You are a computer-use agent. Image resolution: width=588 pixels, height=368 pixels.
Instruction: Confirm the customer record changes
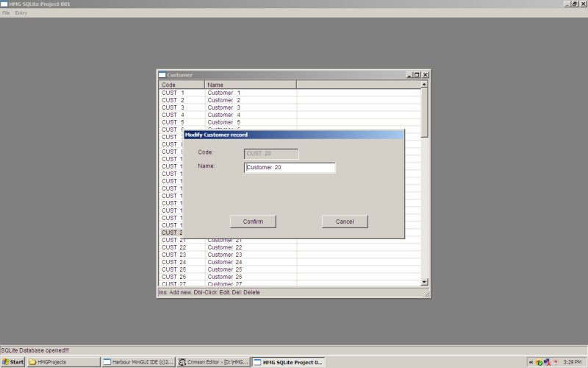coord(253,222)
